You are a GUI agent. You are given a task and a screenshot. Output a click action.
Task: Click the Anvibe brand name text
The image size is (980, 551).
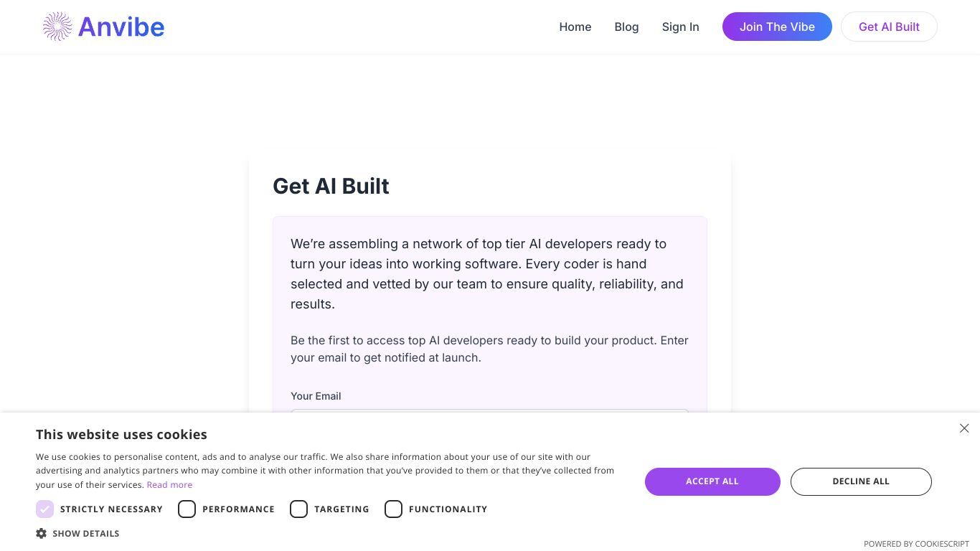[121, 27]
